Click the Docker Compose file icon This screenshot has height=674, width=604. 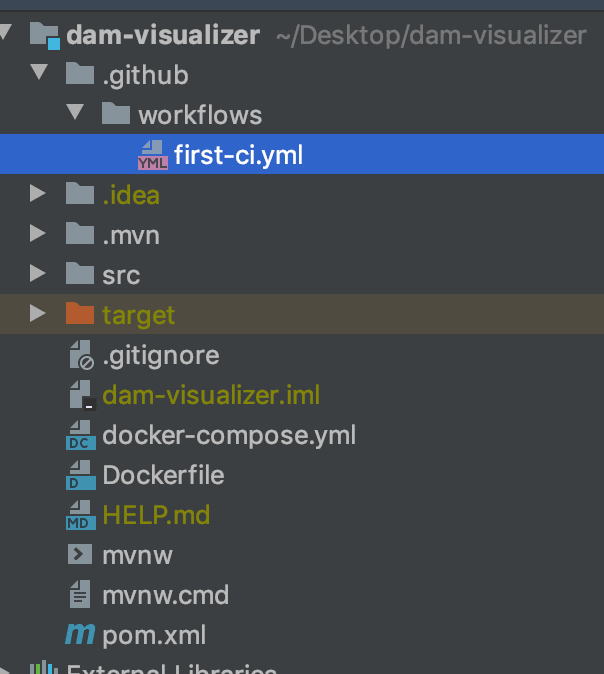81,435
